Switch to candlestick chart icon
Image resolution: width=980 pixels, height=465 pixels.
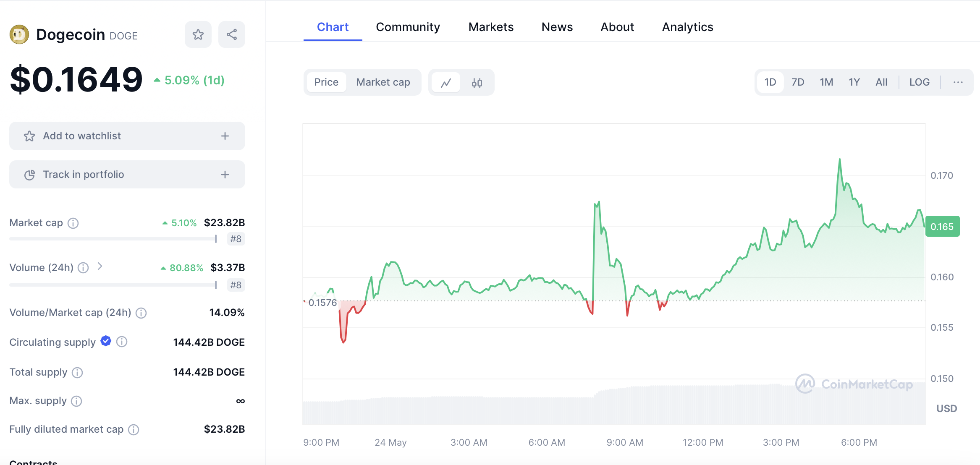pos(477,83)
